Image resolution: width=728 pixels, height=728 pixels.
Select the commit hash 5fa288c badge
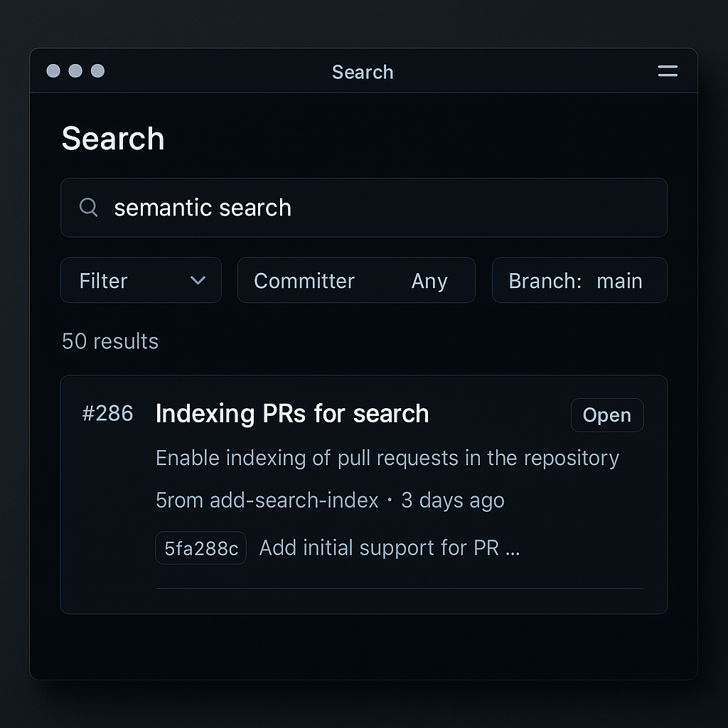click(200, 547)
